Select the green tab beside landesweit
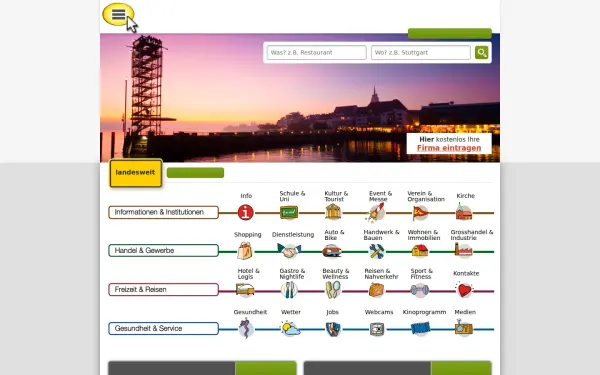600x375 pixels. [196, 173]
